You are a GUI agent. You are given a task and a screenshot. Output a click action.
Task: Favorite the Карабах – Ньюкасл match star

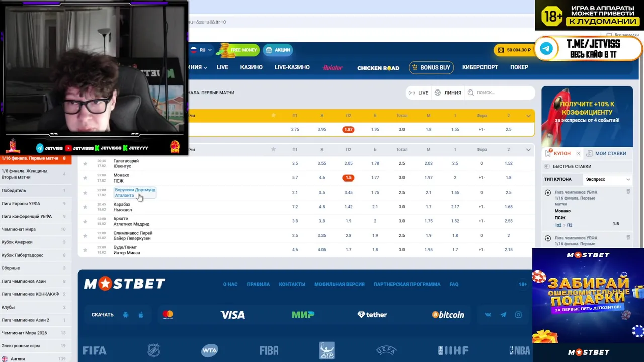tap(85, 207)
